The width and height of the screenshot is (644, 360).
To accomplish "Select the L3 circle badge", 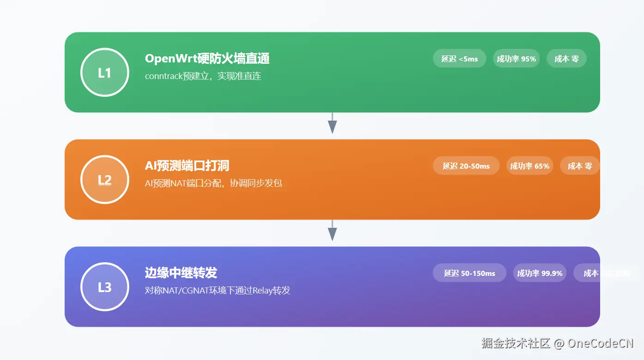I will coord(104,287).
